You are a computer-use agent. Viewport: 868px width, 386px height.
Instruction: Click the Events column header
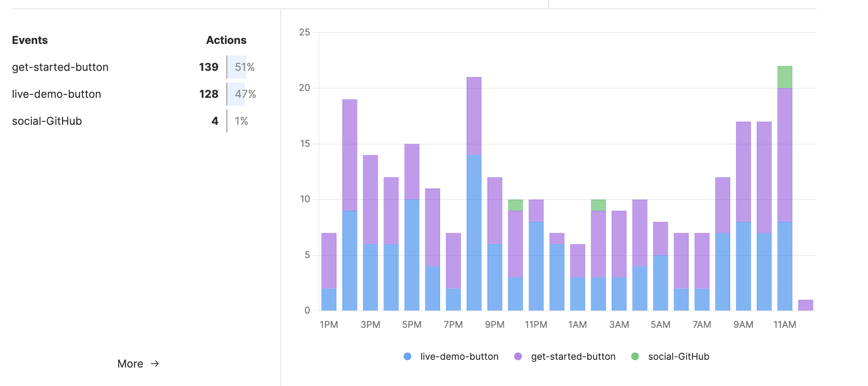pos(30,40)
